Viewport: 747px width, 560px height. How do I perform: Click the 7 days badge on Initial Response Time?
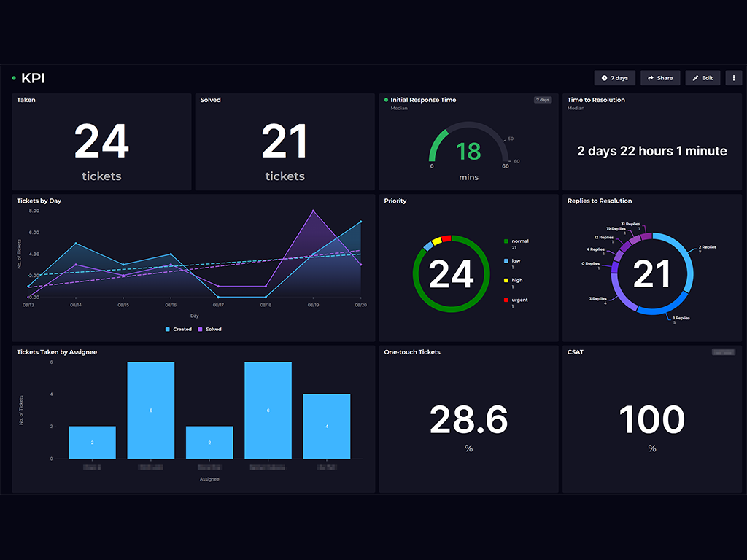[x=543, y=100]
